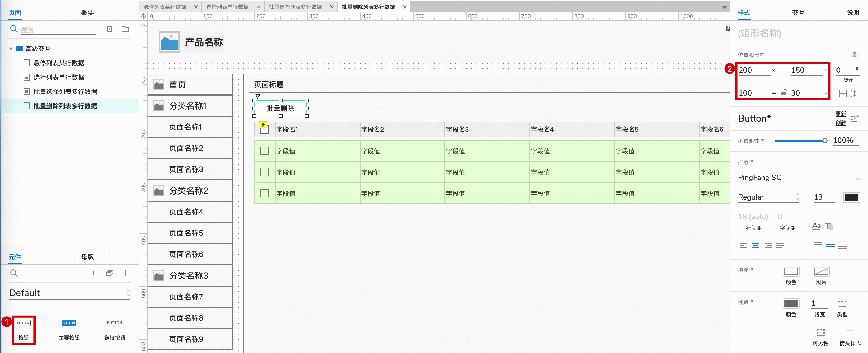Screen dimensions: 868x353
Task: Click the ruler origin crosshair icon
Action: (x=143, y=16)
